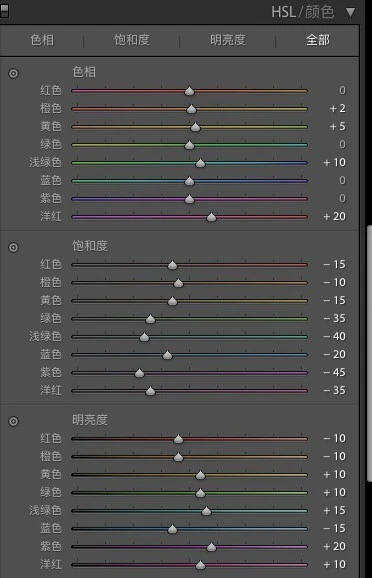Image resolution: width=372 pixels, height=578 pixels.
Task: Click the 颜色 title text
Action: [319, 13]
